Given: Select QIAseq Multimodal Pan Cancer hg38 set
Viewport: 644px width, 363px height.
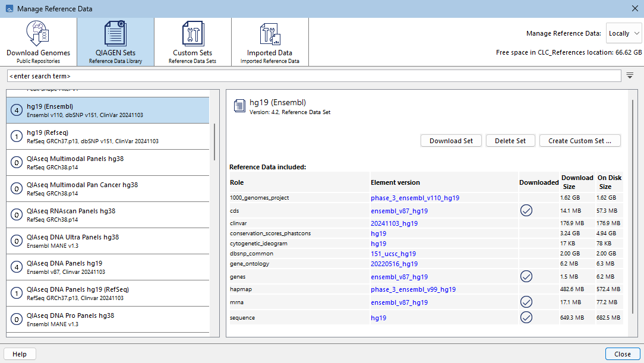Looking at the screenshot, I should (82, 189).
